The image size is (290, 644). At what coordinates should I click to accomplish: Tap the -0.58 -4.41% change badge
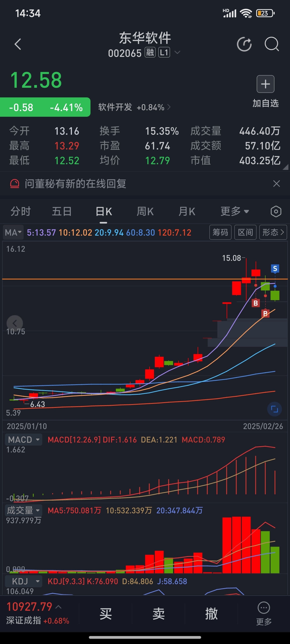[45, 107]
